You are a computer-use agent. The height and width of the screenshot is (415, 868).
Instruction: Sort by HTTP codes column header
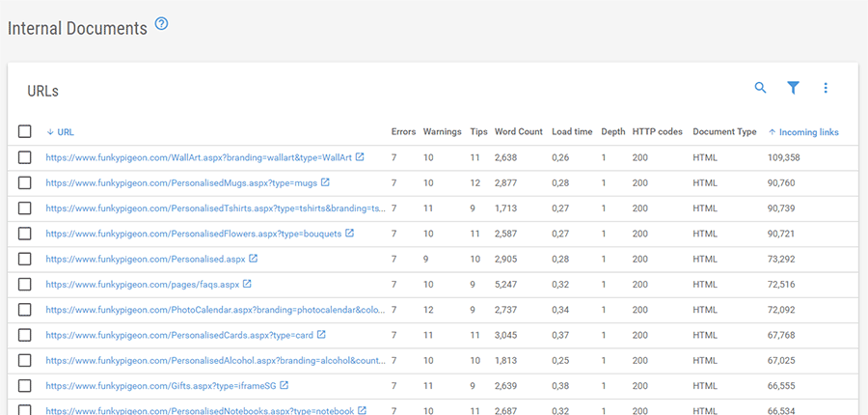click(x=657, y=132)
